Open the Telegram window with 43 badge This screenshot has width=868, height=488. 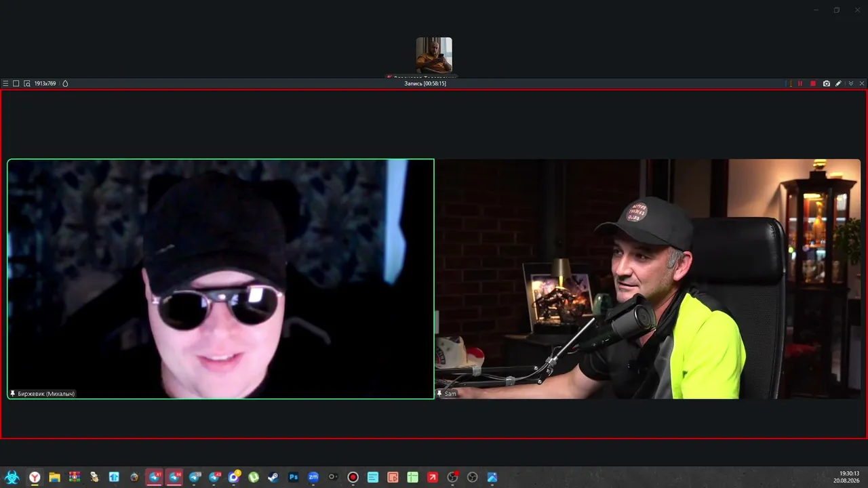click(x=214, y=477)
